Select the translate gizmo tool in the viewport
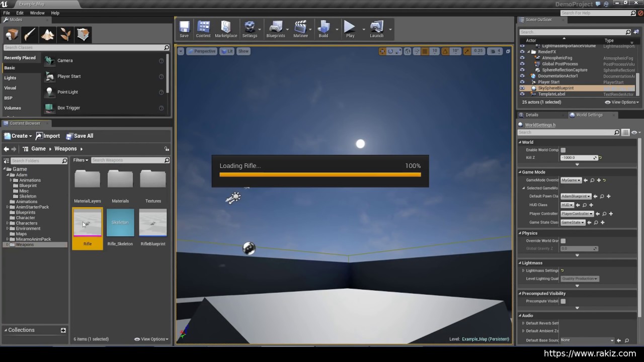This screenshot has height=362, width=644. tap(382, 51)
